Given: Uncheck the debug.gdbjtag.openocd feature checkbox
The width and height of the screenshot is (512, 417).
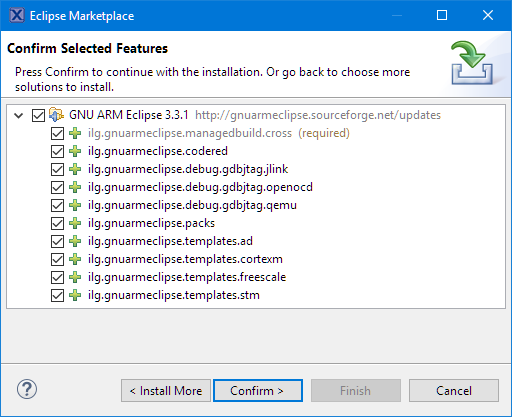Looking at the screenshot, I should [x=57, y=187].
